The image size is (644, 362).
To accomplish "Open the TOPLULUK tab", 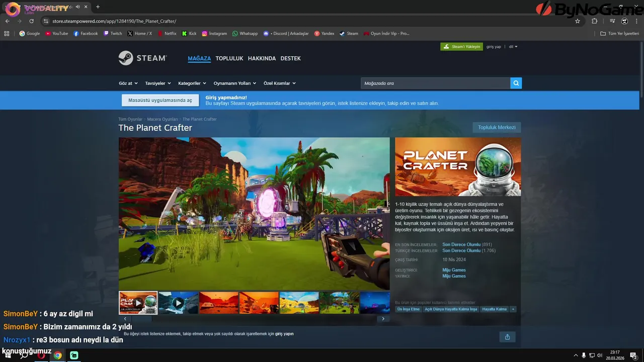I will click(x=229, y=58).
